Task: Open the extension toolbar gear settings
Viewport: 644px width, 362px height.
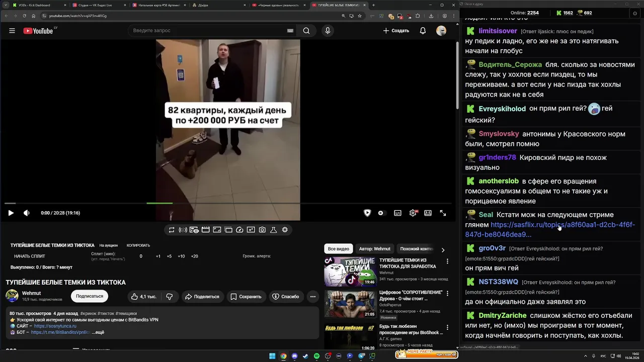Action: pos(285,230)
